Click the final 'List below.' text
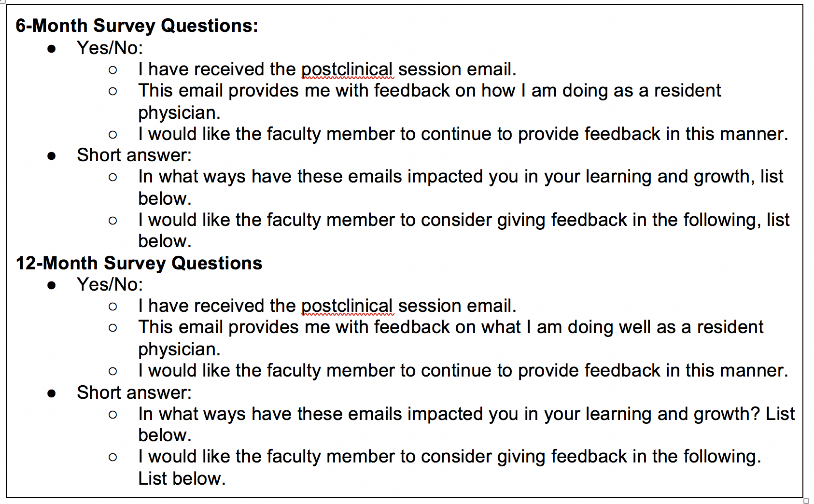The width and height of the screenshot is (814, 504). click(182, 479)
